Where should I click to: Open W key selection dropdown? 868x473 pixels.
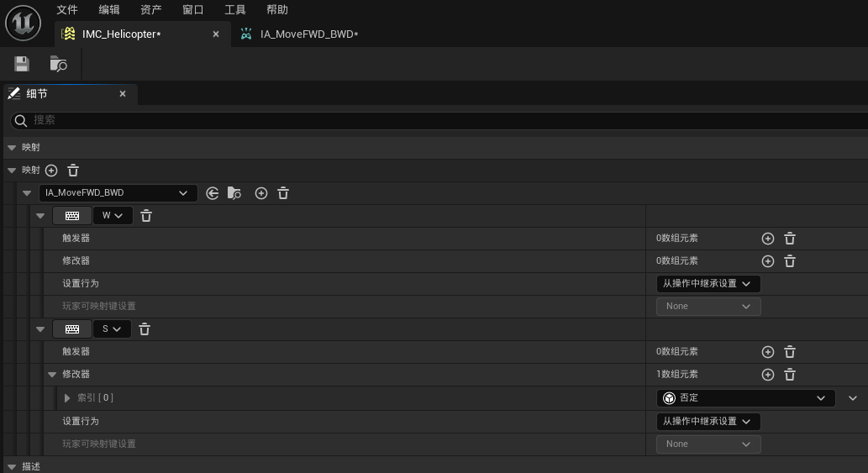click(113, 216)
